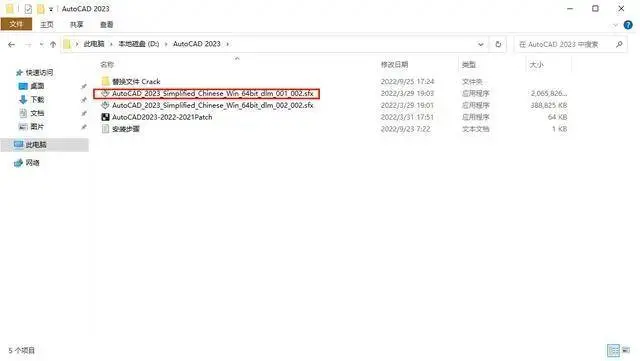This screenshot has width=640, height=361.
Task: Select the AutoCAD2023-2022-2021Patch application icon
Action: [105, 117]
